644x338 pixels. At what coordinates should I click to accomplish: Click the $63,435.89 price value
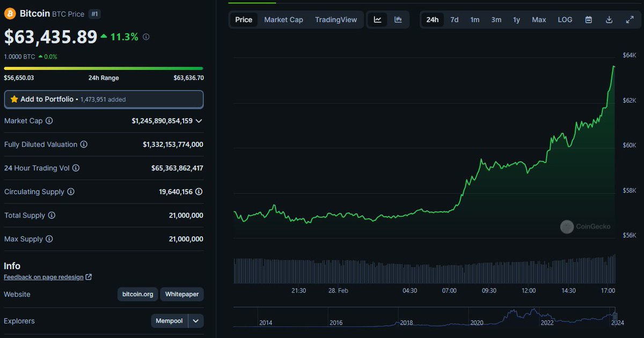point(50,37)
